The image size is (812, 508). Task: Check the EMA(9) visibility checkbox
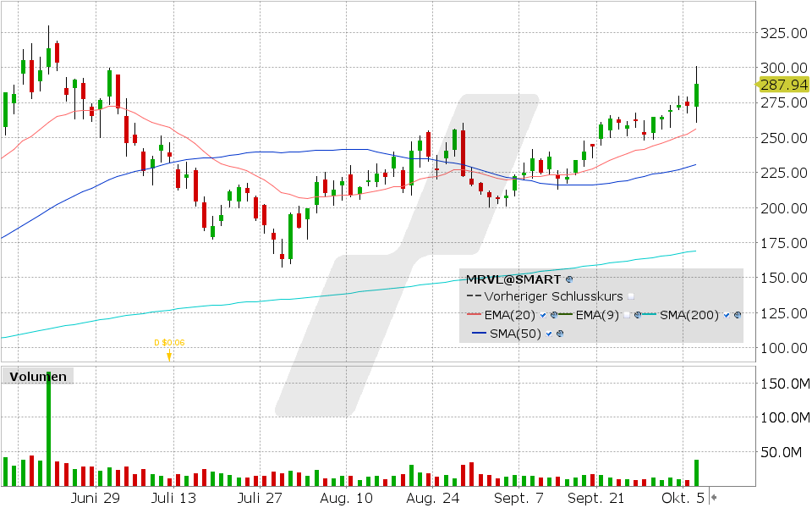[x=627, y=315]
